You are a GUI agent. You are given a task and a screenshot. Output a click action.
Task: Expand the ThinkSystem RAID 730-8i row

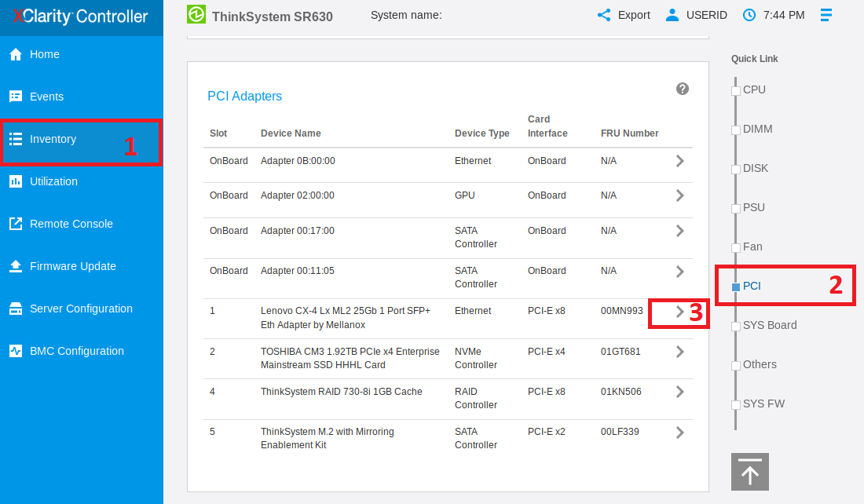tap(679, 392)
